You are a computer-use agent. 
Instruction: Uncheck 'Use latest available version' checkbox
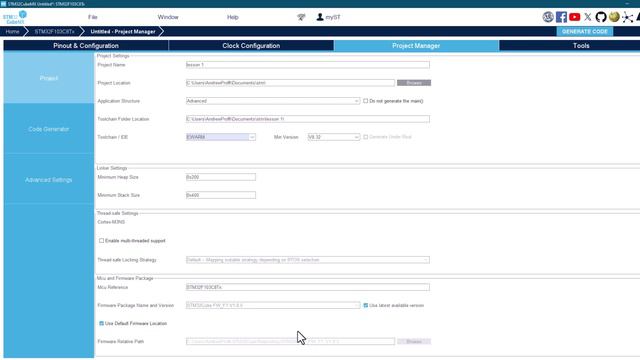pos(366,305)
